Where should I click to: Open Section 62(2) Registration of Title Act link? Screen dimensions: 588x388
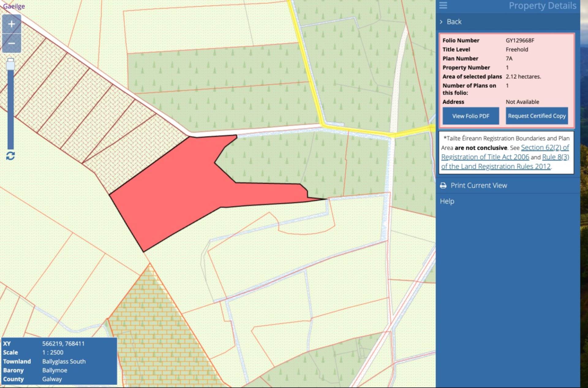(x=545, y=148)
